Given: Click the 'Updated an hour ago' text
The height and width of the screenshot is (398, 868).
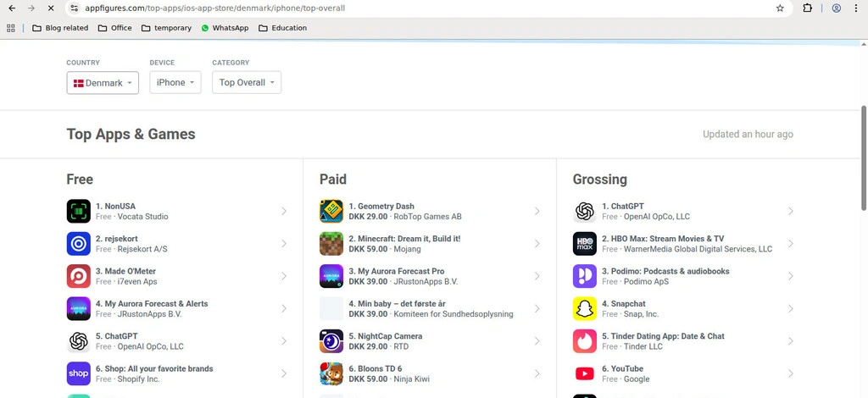Looking at the screenshot, I should click(x=748, y=135).
